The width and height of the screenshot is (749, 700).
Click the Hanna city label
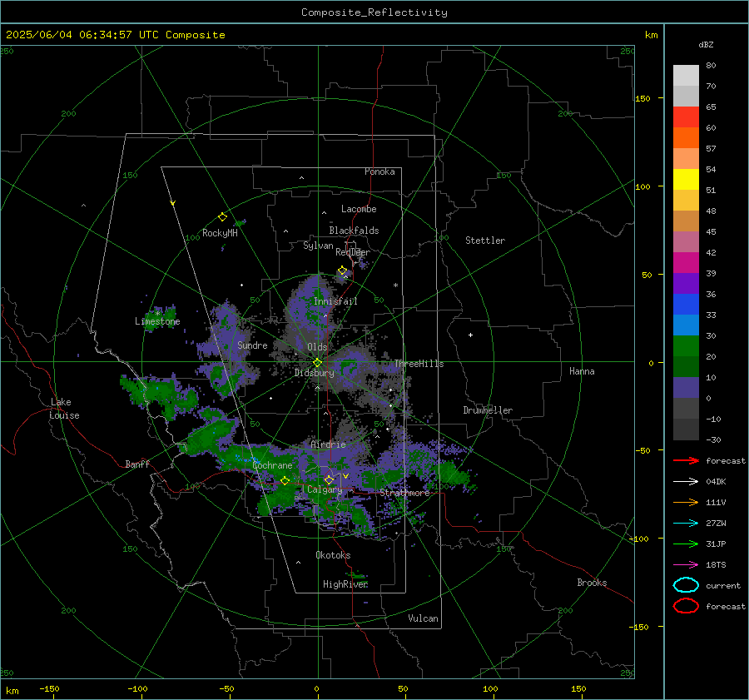point(582,371)
